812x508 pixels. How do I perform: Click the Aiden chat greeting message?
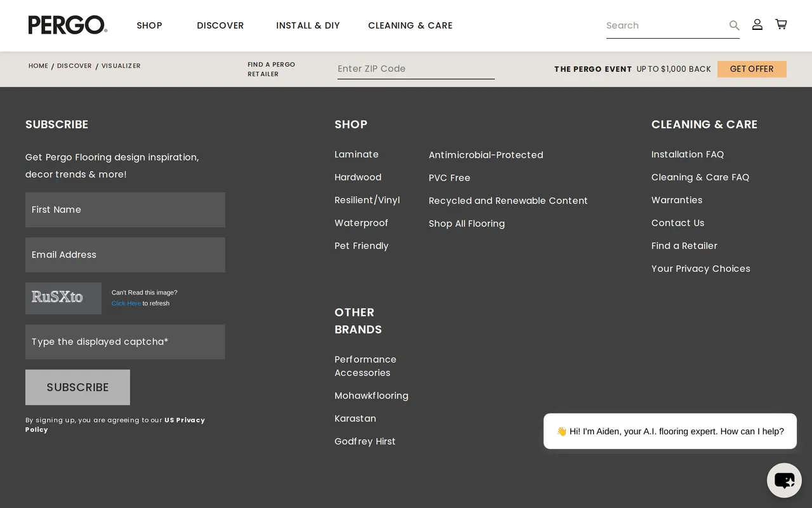pyautogui.click(x=670, y=431)
